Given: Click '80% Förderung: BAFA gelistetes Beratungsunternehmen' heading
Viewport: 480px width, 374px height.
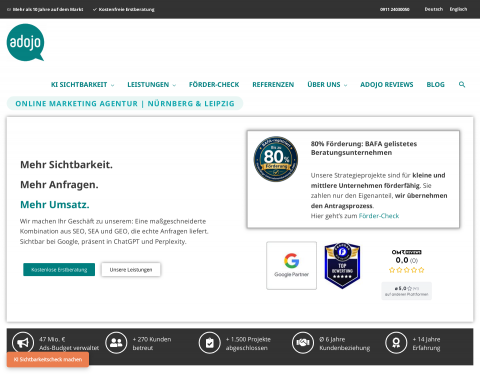Looking at the screenshot, I should (364, 148).
